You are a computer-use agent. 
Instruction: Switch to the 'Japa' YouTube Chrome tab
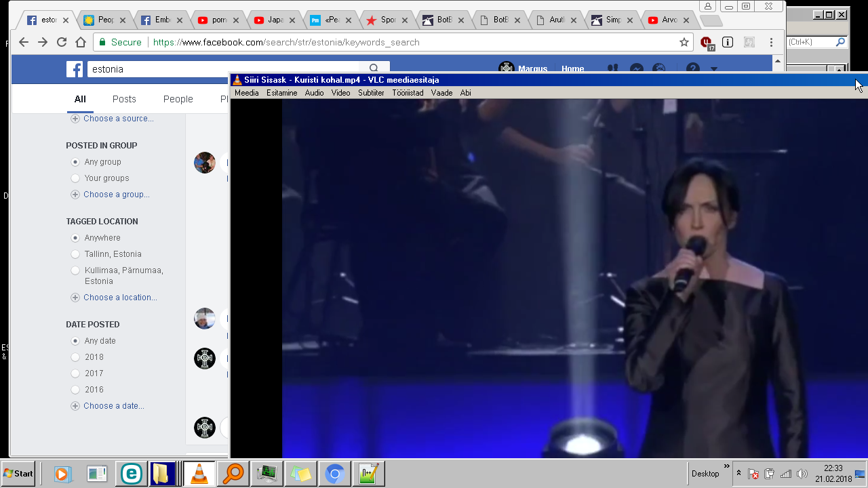[x=275, y=20]
